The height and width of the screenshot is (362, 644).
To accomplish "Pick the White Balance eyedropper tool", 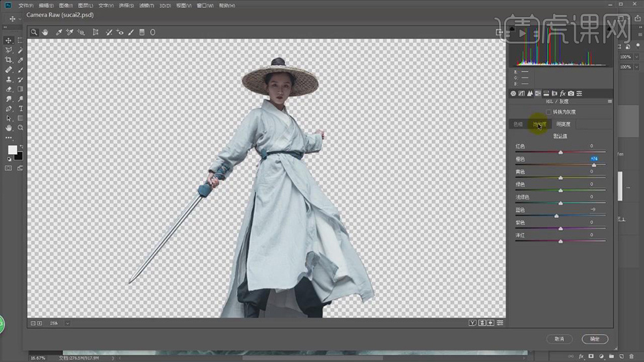I will point(59,32).
